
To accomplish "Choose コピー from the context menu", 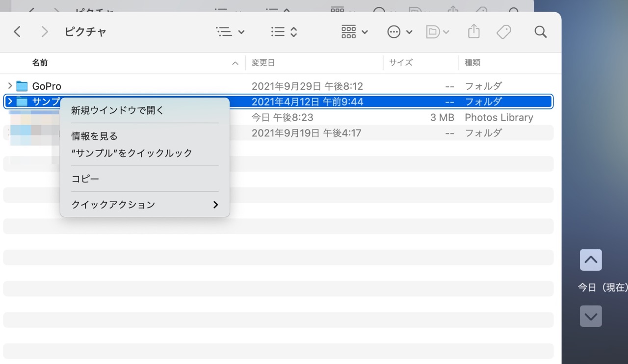I will (85, 179).
